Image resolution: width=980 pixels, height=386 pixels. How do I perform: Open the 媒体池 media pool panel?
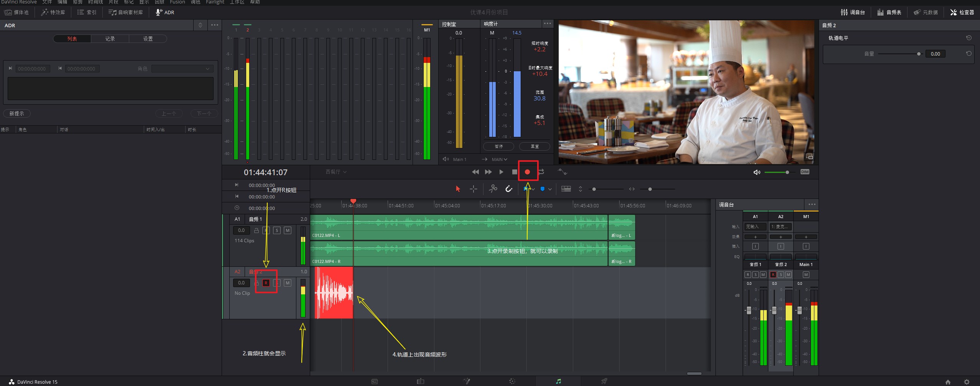pos(17,12)
